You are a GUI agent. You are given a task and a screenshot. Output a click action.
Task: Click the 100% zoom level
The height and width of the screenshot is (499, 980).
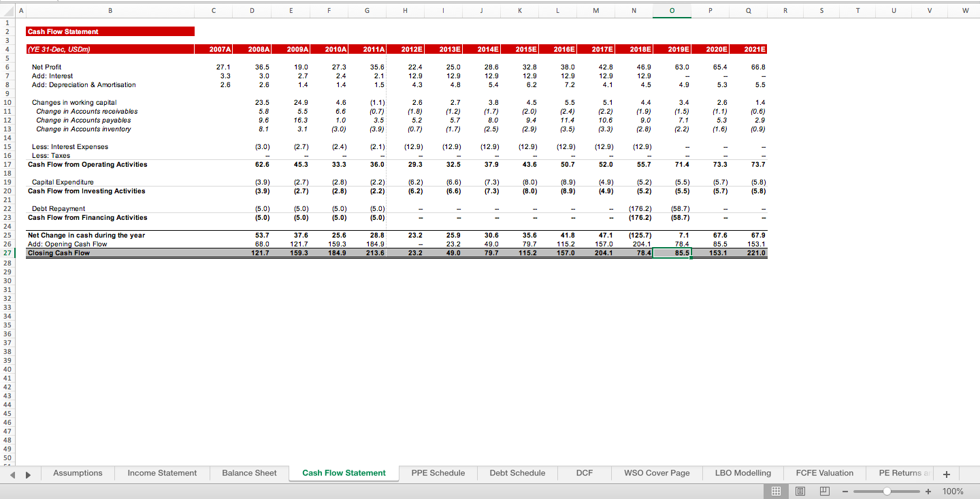tap(953, 492)
